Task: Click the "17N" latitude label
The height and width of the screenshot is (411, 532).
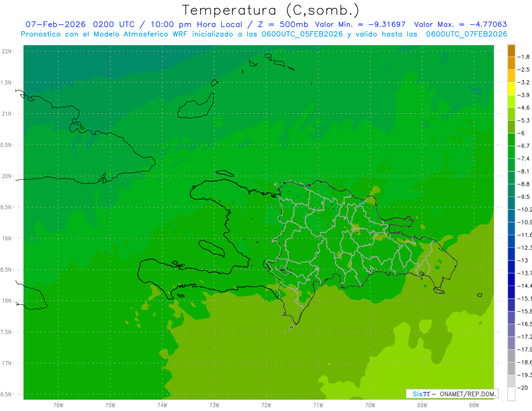Action: click(x=7, y=363)
